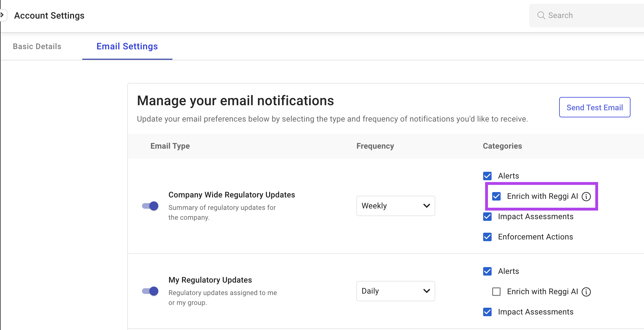Uncheck Alerts under My Regulatory Updates
Viewport: 644px width, 330px height.
tap(487, 271)
